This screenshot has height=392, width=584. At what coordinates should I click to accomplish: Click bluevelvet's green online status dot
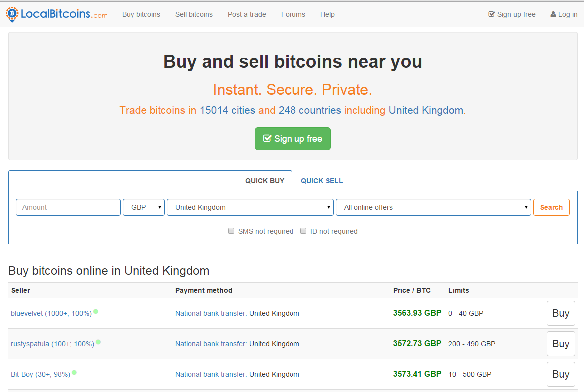coord(96,312)
